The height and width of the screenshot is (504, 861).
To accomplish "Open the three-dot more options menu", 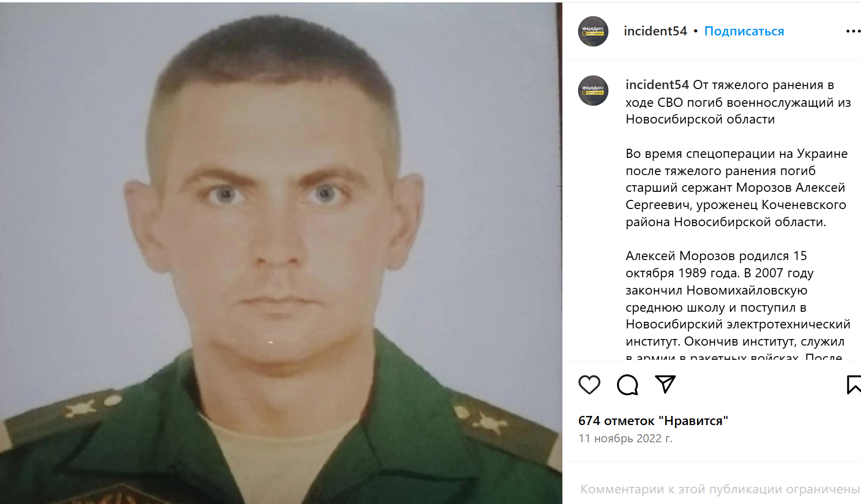I will click(x=853, y=31).
